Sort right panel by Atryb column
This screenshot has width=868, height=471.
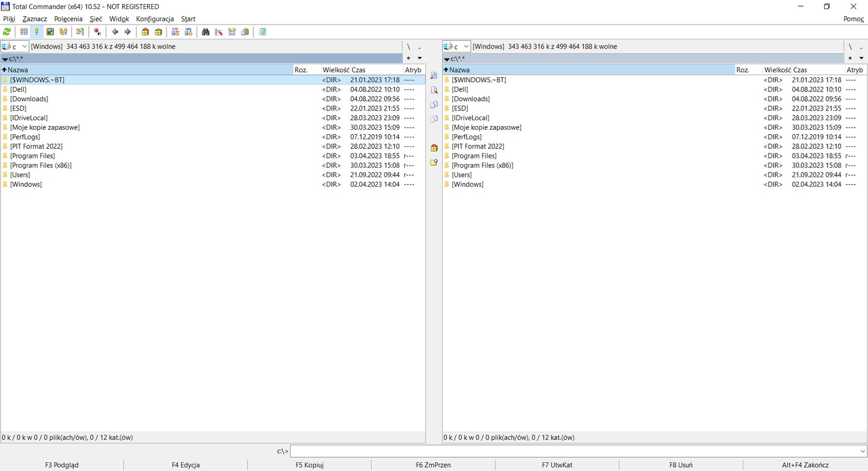coord(856,70)
